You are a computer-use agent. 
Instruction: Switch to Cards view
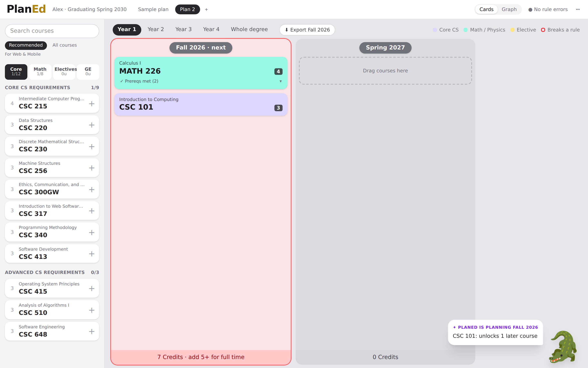[x=486, y=9]
